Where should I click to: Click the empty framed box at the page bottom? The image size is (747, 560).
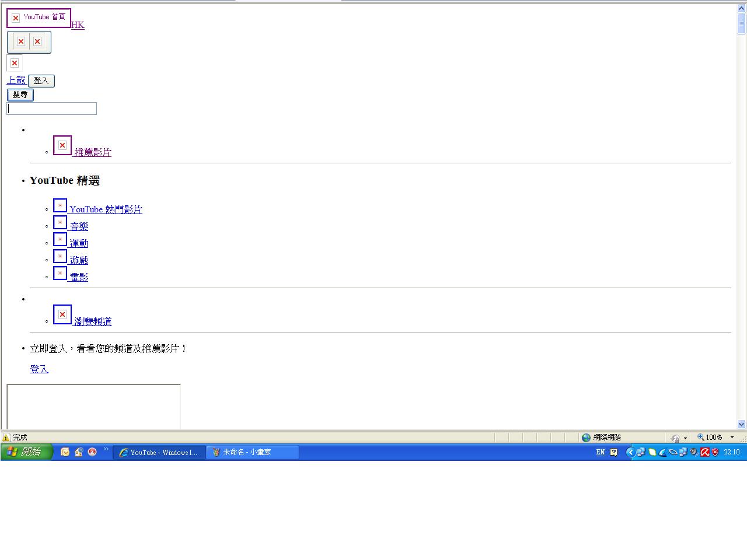93,407
